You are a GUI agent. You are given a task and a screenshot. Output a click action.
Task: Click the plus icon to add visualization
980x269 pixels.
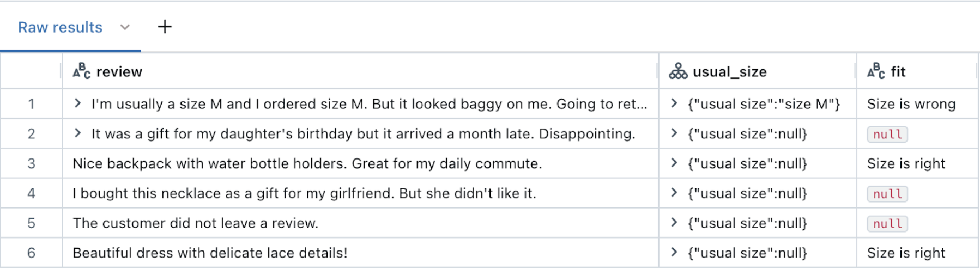click(x=165, y=27)
